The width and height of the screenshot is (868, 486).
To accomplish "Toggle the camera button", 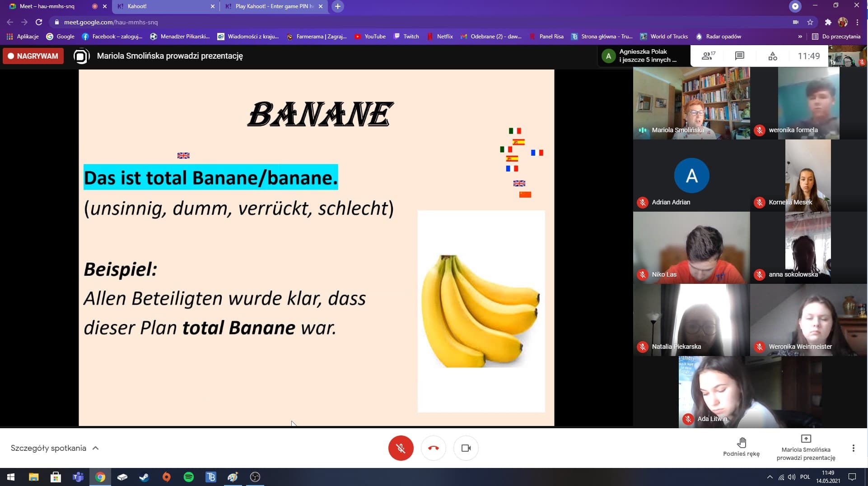I will 466,448.
